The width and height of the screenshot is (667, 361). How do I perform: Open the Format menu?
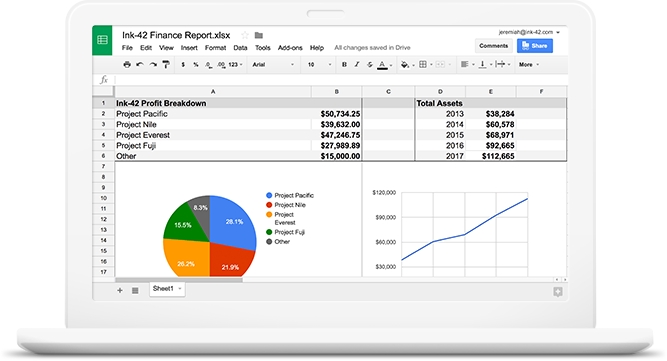click(x=215, y=48)
